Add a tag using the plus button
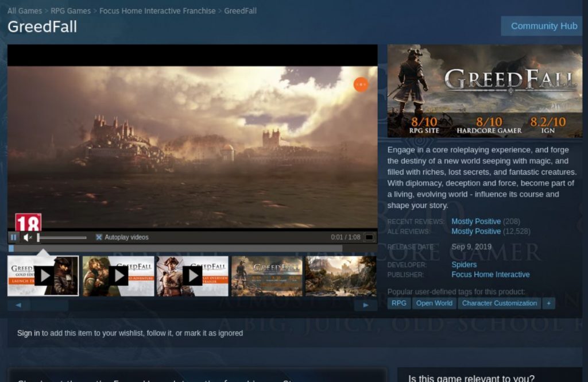The image size is (588, 382). (x=549, y=303)
